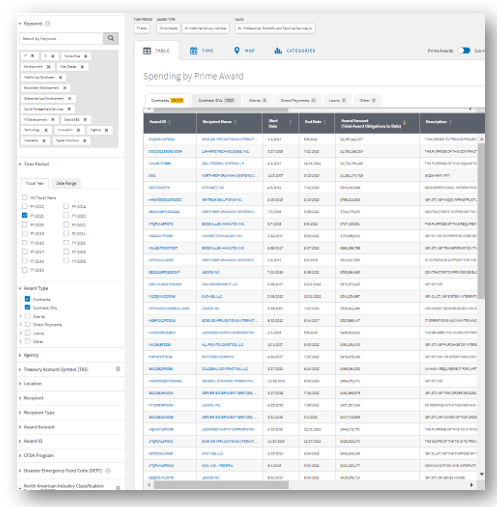Screen dimensions: 498x507
Task: Remove the Blockchain Development keyword tag
Action: 65,88
